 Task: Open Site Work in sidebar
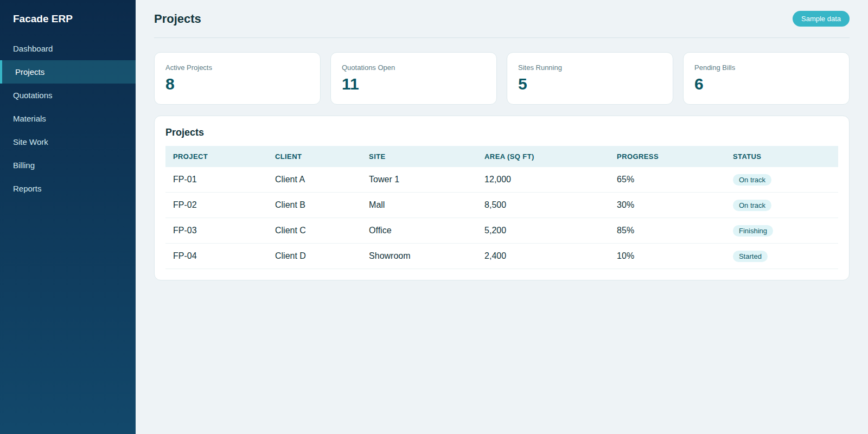(x=68, y=142)
